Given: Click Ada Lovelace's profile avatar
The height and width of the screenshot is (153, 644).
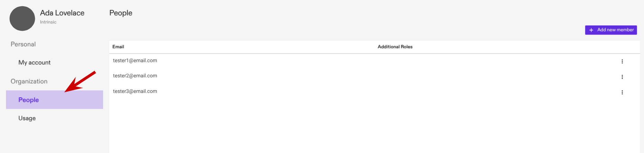Looking at the screenshot, I should click(22, 19).
